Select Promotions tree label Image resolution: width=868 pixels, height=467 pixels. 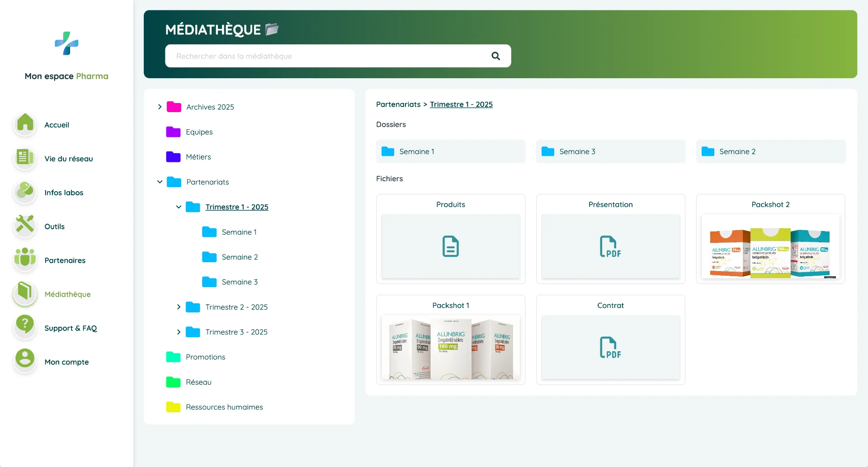(206, 357)
